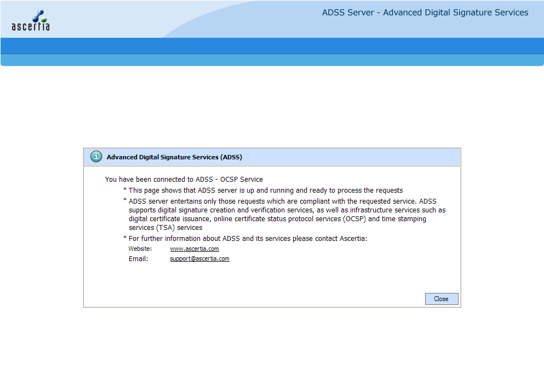544x392 pixels.
Task: Click the 'ascertia' wordmark under the logo
Action: click(31, 26)
